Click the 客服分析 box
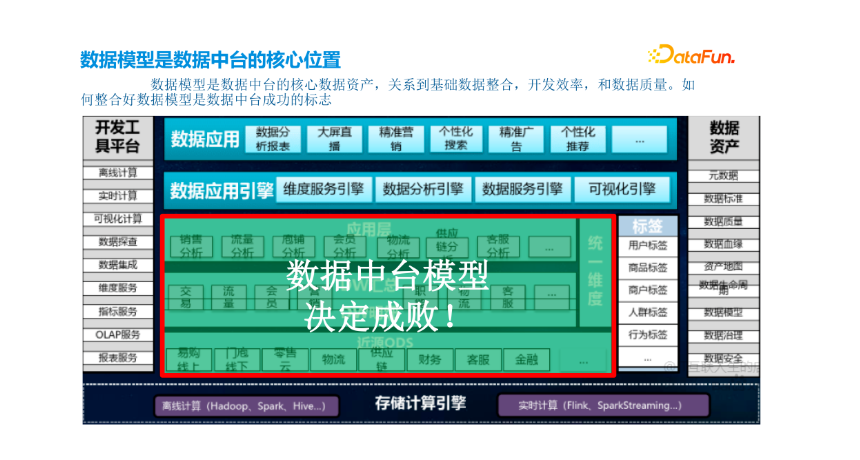 click(x=498, y=246)
